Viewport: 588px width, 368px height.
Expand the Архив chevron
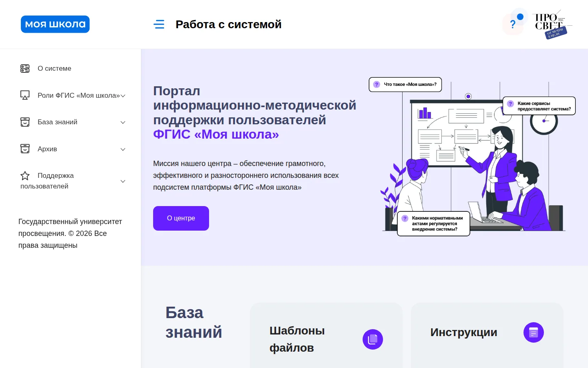123,149
